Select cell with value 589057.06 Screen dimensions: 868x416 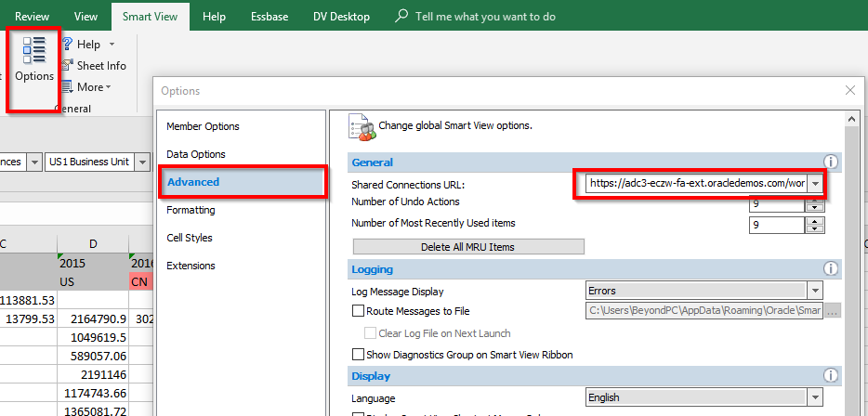[x=92, y=356]
